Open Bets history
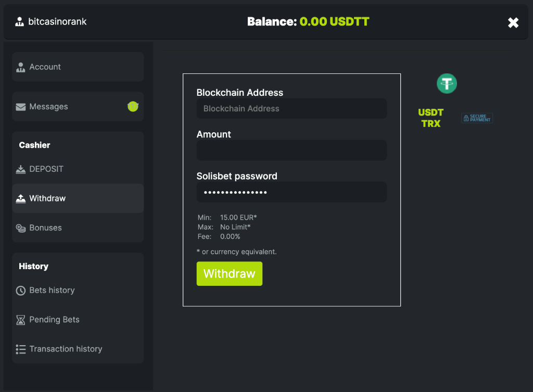Image resolution: width=533 pixels, height=392 pixels. click(x=78, y=290)
